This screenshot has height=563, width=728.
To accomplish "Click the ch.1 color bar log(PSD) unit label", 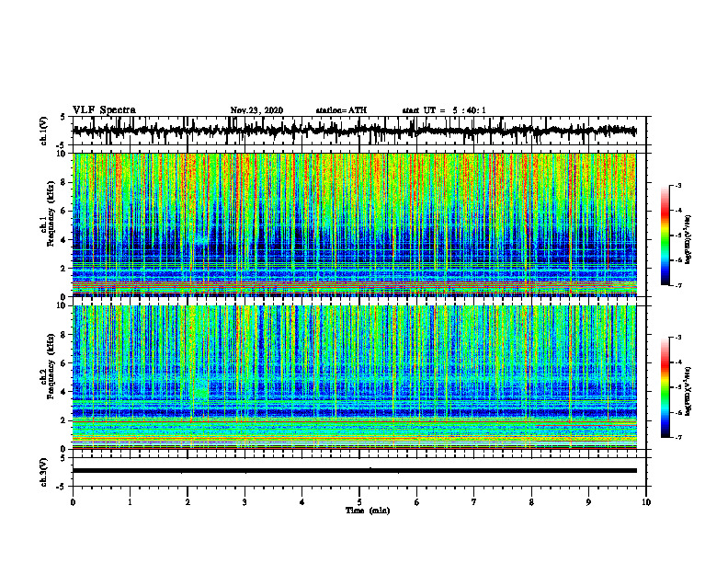I will click(688, 239).
